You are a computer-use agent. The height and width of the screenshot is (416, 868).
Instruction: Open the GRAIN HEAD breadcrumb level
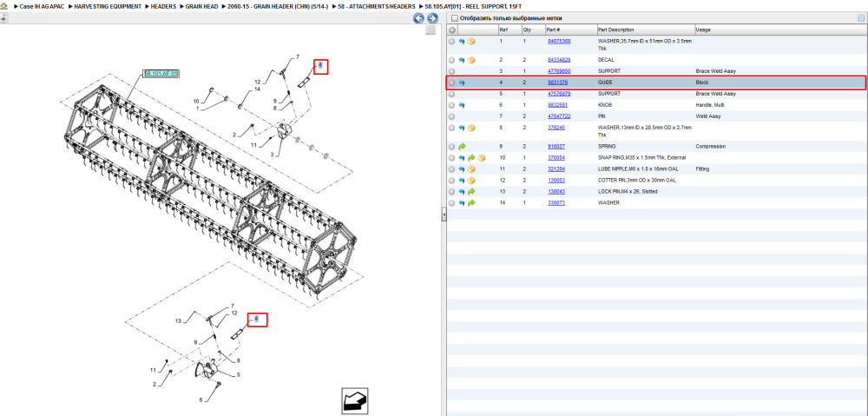pos(201,6)
